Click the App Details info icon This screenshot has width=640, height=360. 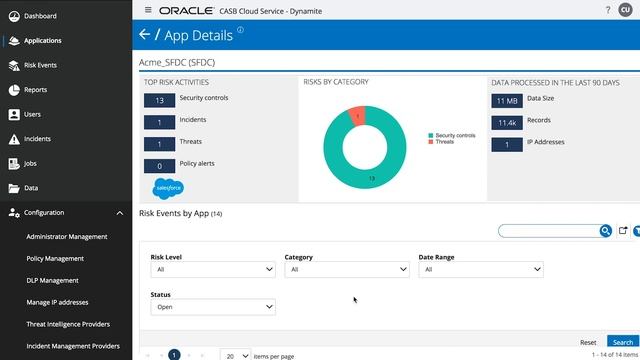point(240,30)
